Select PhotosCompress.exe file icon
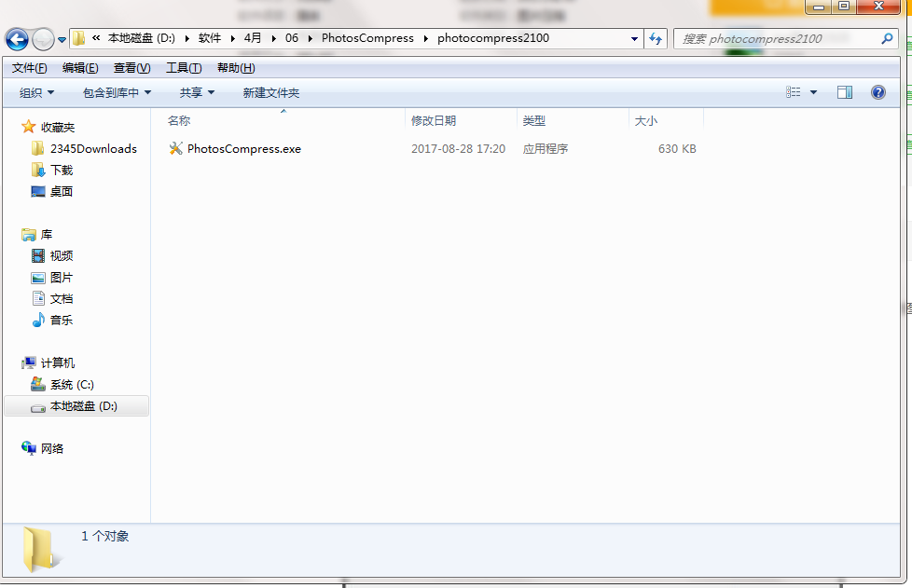Screen dimensions: 912x588 (175, 149)
